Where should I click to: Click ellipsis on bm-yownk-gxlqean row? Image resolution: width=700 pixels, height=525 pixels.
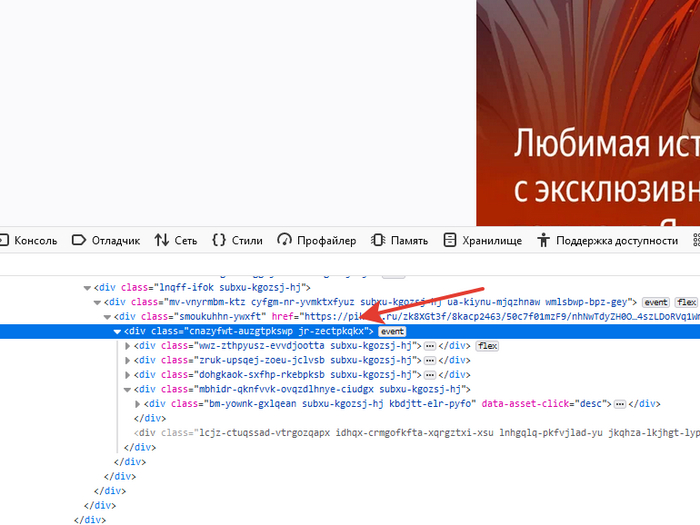(620, 404)
